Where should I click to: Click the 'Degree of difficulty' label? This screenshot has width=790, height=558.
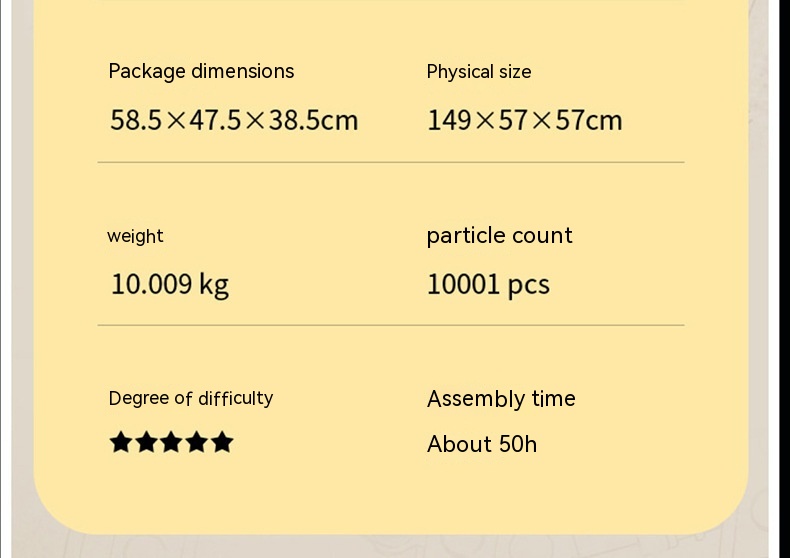190,398
